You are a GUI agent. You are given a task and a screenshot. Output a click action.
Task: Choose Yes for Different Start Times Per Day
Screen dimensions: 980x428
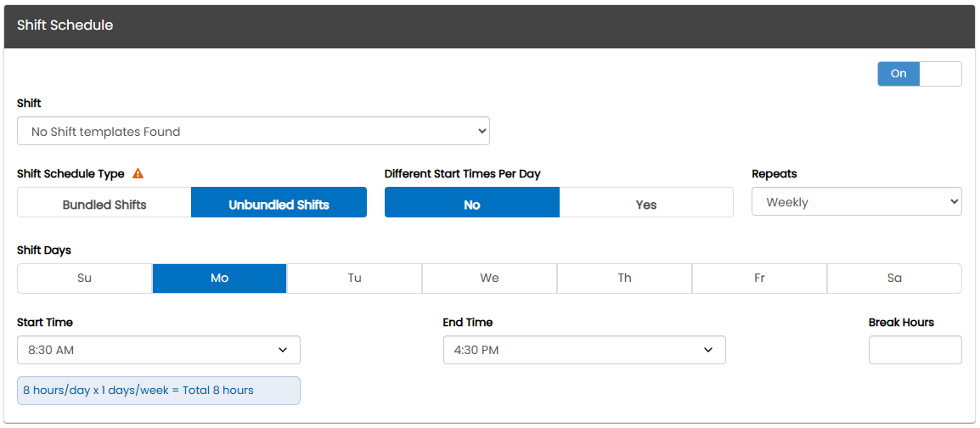click(x=646, y=202)
